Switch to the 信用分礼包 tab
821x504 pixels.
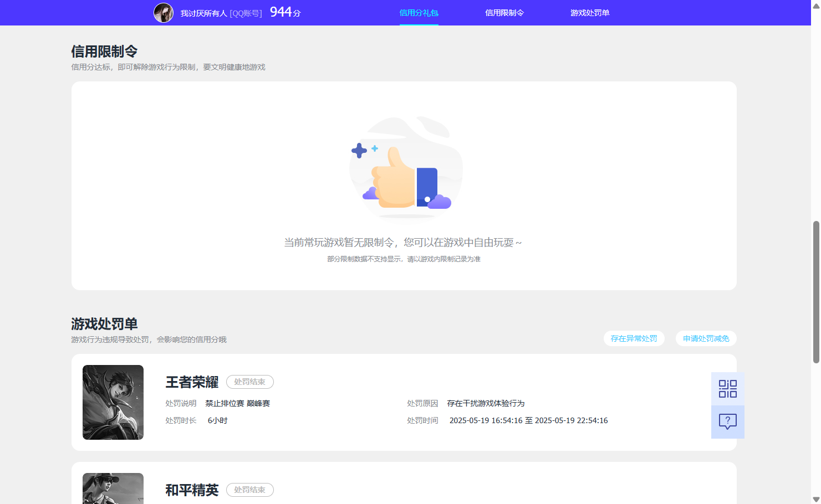[419, 12]
